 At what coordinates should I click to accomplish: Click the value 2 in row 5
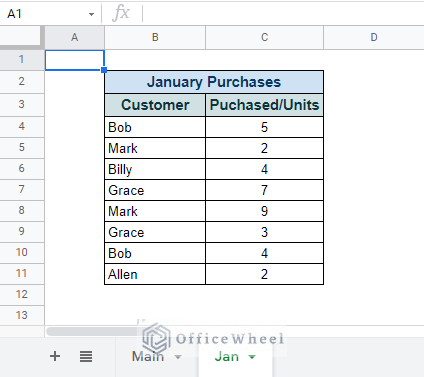click(264, 148)
